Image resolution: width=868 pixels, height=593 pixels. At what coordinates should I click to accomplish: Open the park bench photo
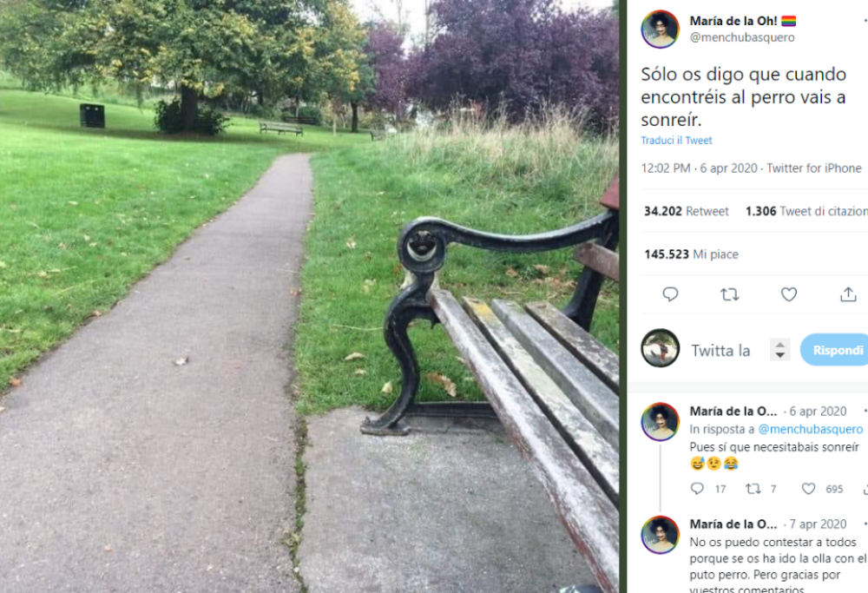point(309,296)
